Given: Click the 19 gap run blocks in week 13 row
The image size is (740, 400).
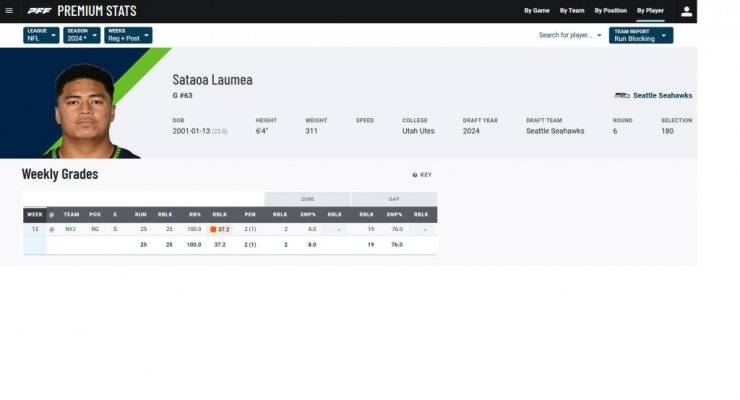Looking at the screenshot, I should pos(371,229).
